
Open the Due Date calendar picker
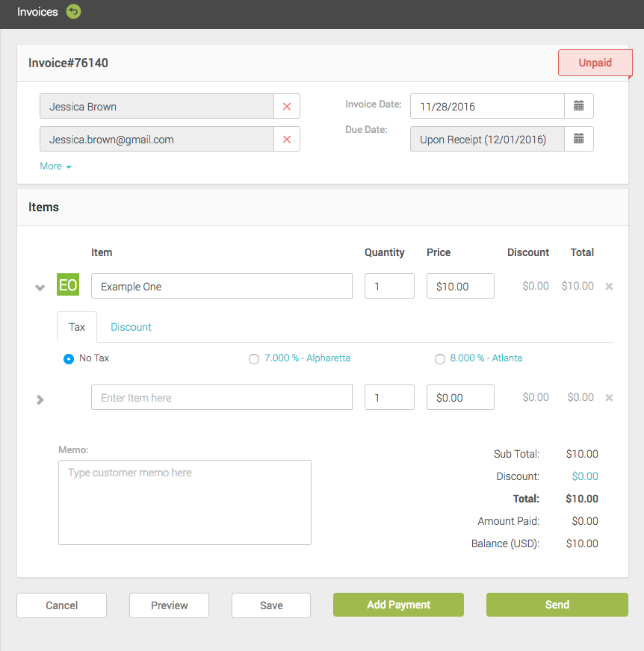(578, 139)
